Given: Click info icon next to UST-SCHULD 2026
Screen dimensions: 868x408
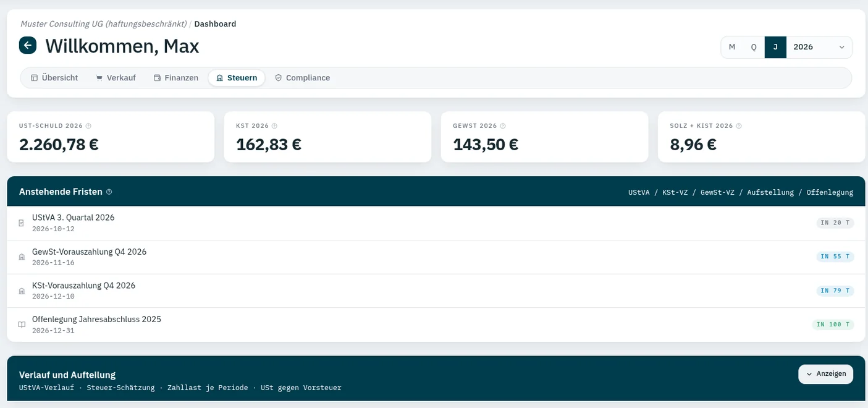Looking at the screenshot, I should 88,126.
